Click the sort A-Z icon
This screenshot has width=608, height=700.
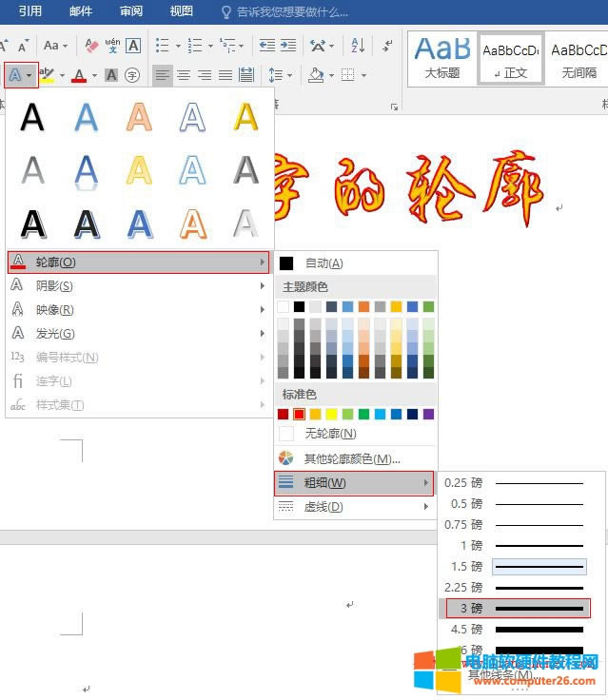pyautogui.click(x=358, y=46)
